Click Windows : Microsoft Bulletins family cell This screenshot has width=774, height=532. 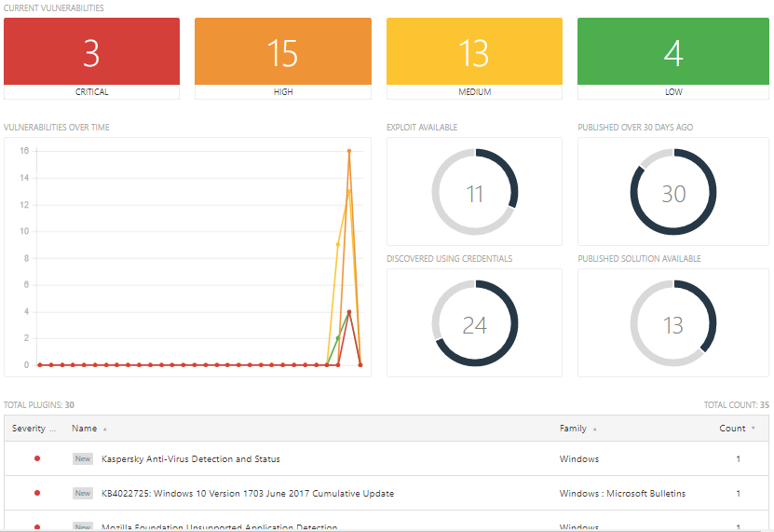(x=622, y=494)
